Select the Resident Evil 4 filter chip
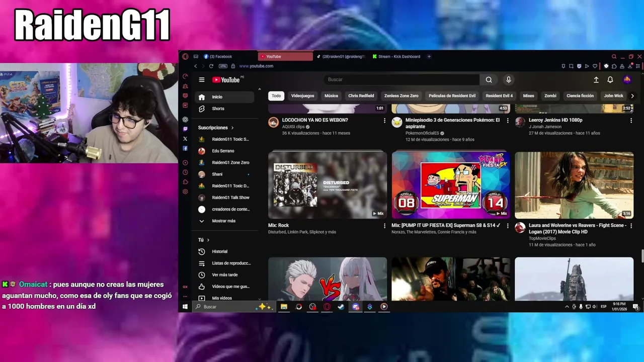 (x=499, y=96)
